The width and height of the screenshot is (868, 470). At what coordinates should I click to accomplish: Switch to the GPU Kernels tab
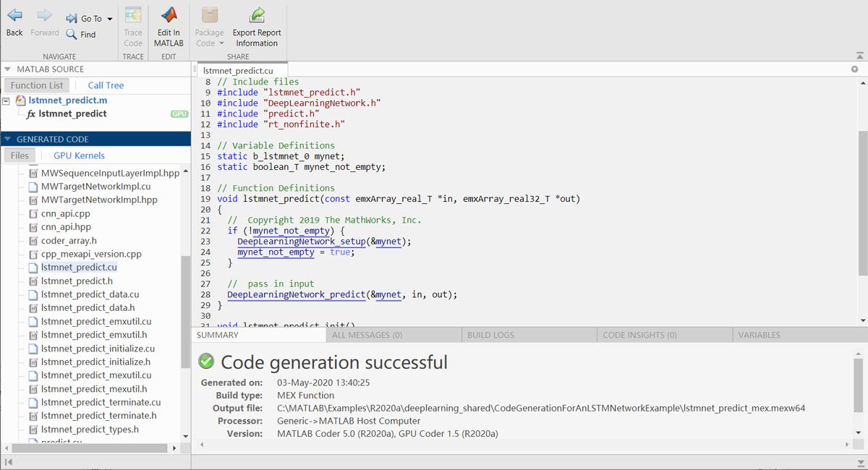79,155
